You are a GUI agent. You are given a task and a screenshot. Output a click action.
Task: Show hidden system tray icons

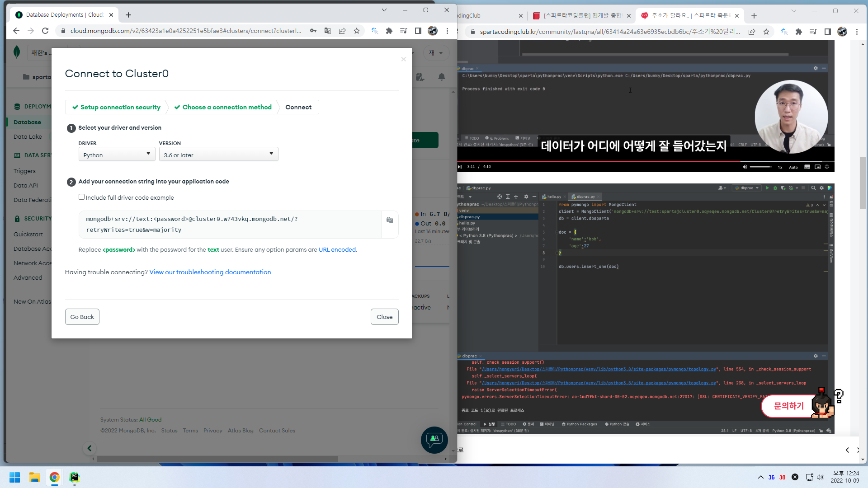760,477
